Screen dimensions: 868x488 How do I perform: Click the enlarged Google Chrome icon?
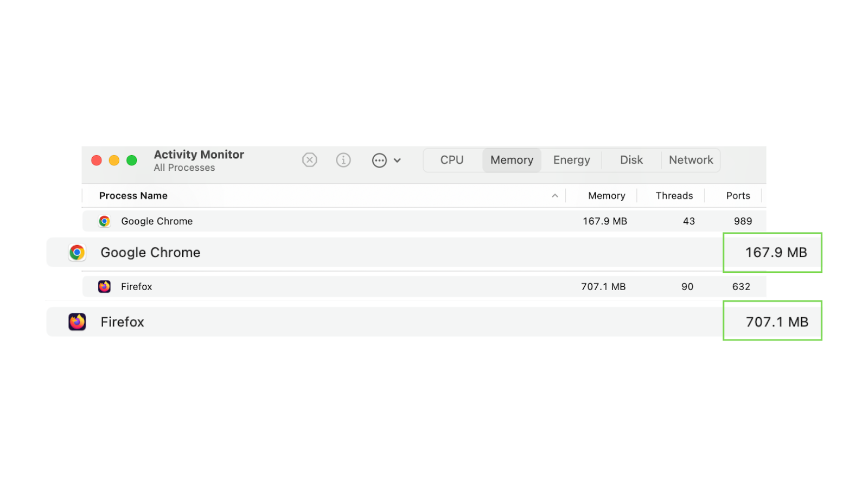pyautogui.click(x=77, y=253)
